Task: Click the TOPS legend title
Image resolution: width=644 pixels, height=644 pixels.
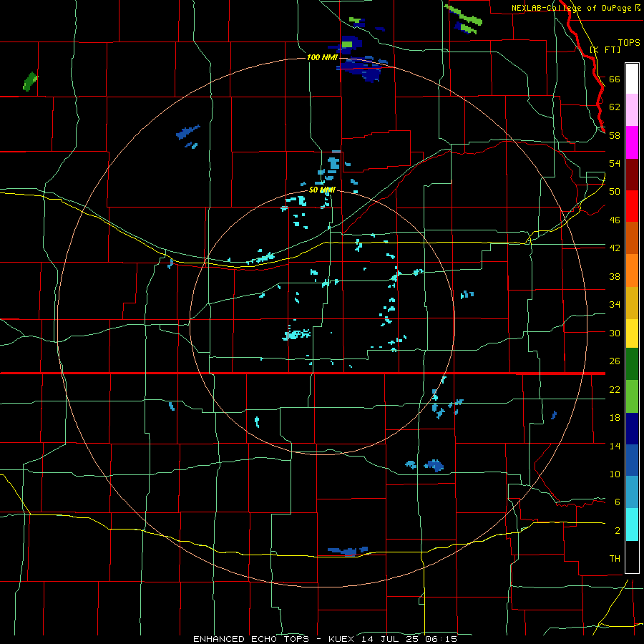Action: coord(629,42)
